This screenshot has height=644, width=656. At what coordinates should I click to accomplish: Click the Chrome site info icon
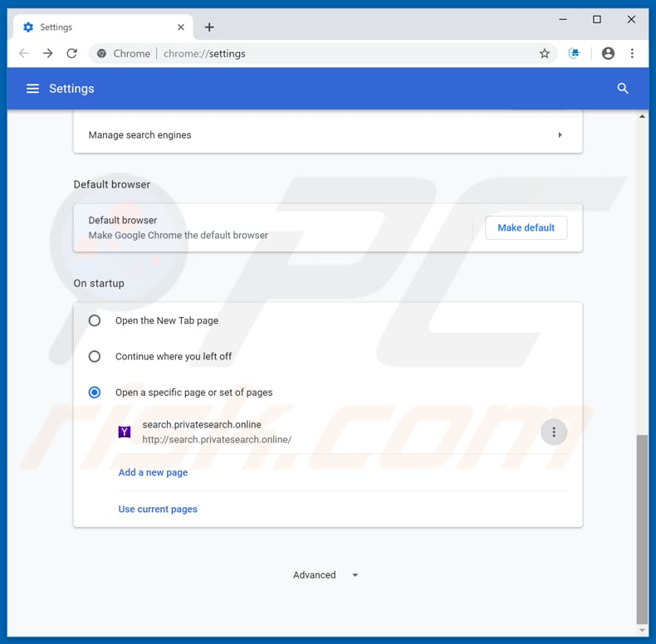(x=101, y=53)
